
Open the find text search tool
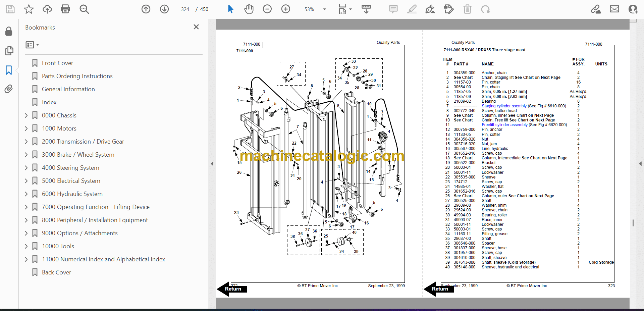click(x=84, y=9)
